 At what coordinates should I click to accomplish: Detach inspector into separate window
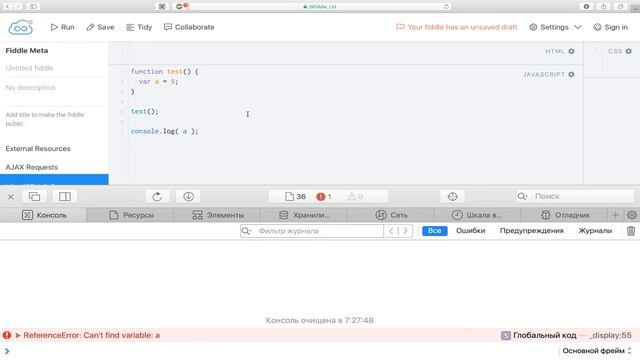click(x=34, y=196)
